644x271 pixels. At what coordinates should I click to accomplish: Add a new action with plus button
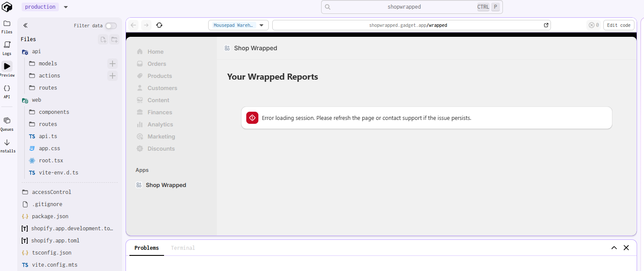113,76
